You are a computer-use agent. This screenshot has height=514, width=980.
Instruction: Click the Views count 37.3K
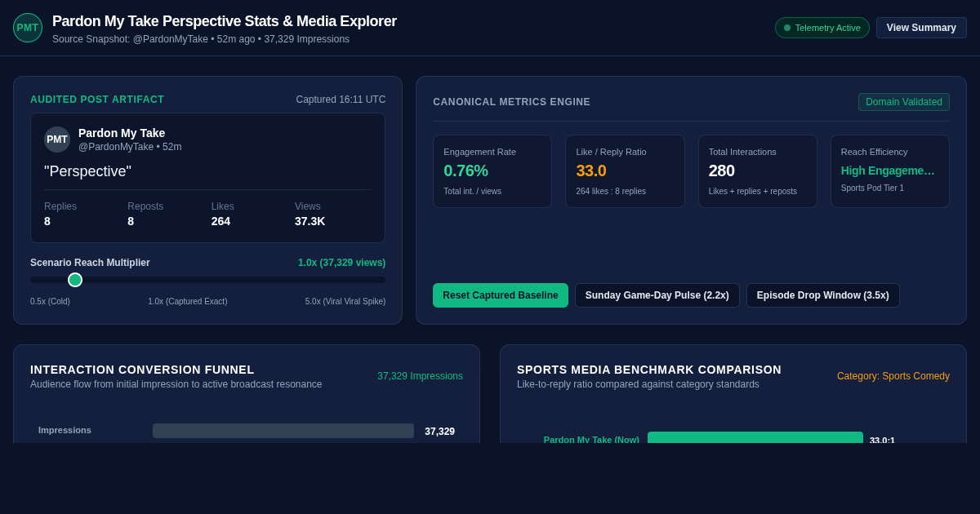tap(310, 221)
